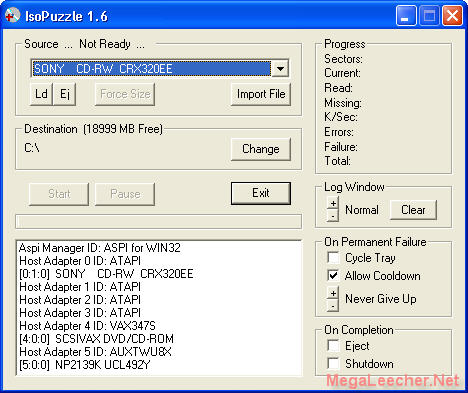Viewport: 468px width, 393px height.
Task: Click the Clear log button
Action: click(413, 210)
